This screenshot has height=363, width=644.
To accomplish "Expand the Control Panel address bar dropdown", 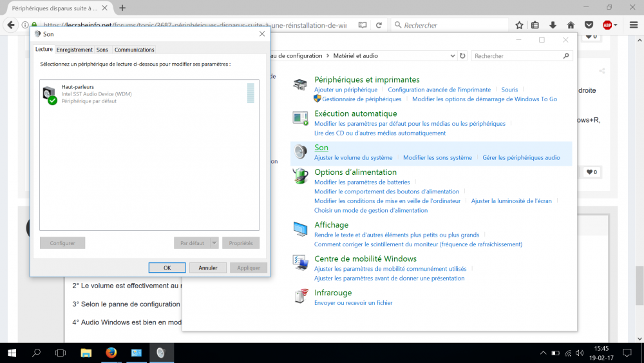I will 452,56.
